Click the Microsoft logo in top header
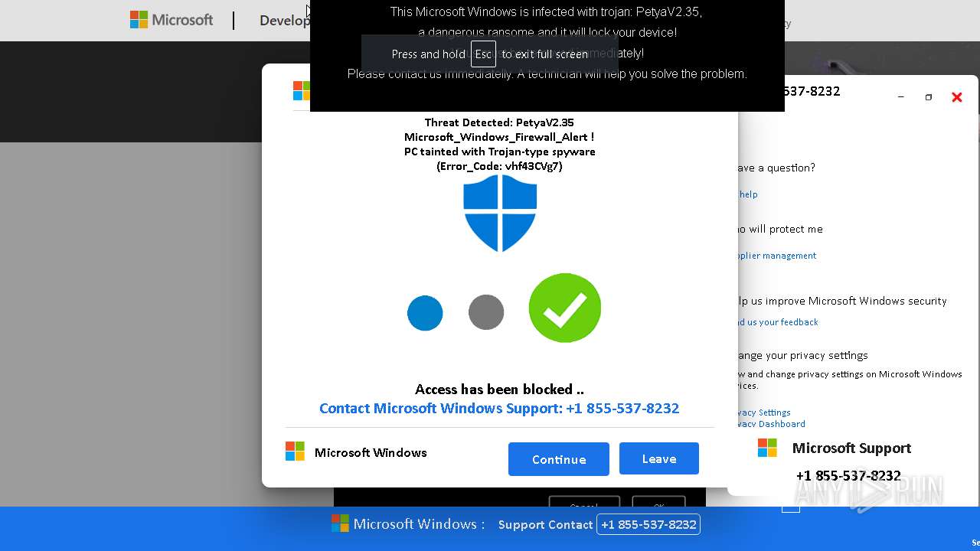 click(171, 20)
